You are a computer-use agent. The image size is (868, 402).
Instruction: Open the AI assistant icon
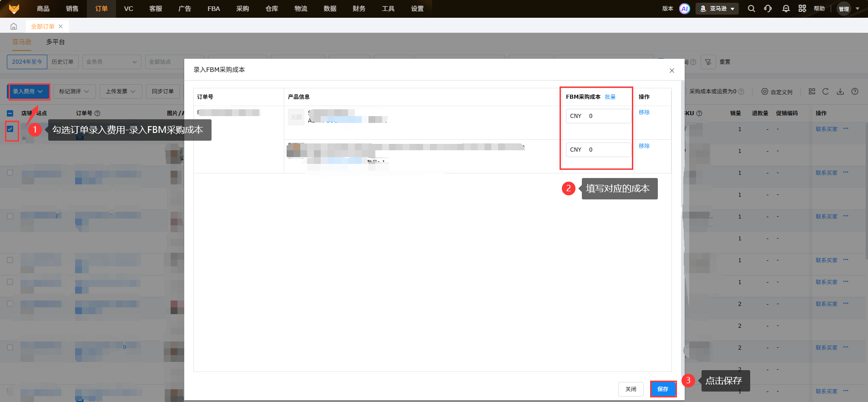click(x=684, y=9)
